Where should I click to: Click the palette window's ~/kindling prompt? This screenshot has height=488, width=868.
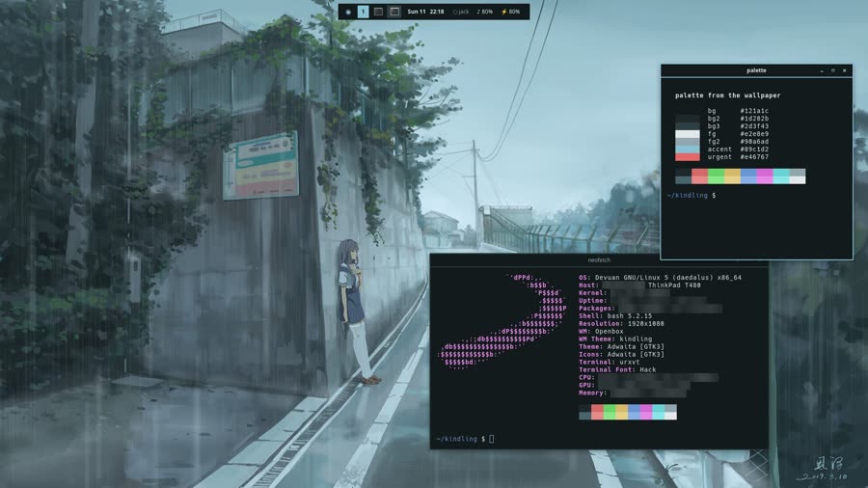[692, 196]
